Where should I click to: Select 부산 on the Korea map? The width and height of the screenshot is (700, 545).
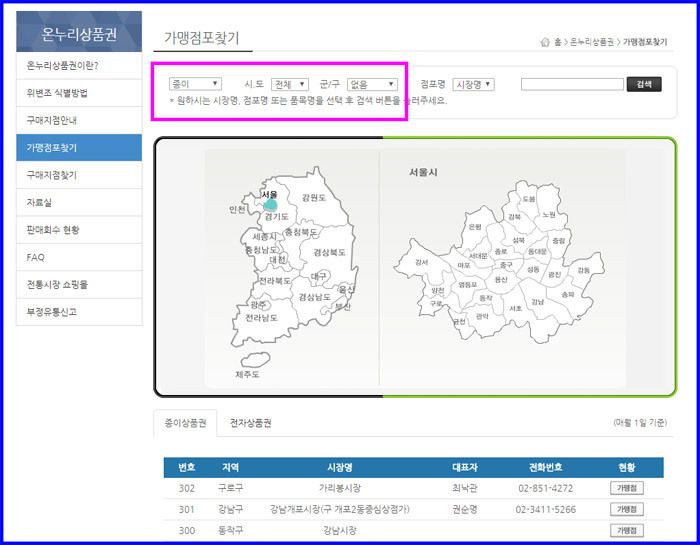coord(342,307)
